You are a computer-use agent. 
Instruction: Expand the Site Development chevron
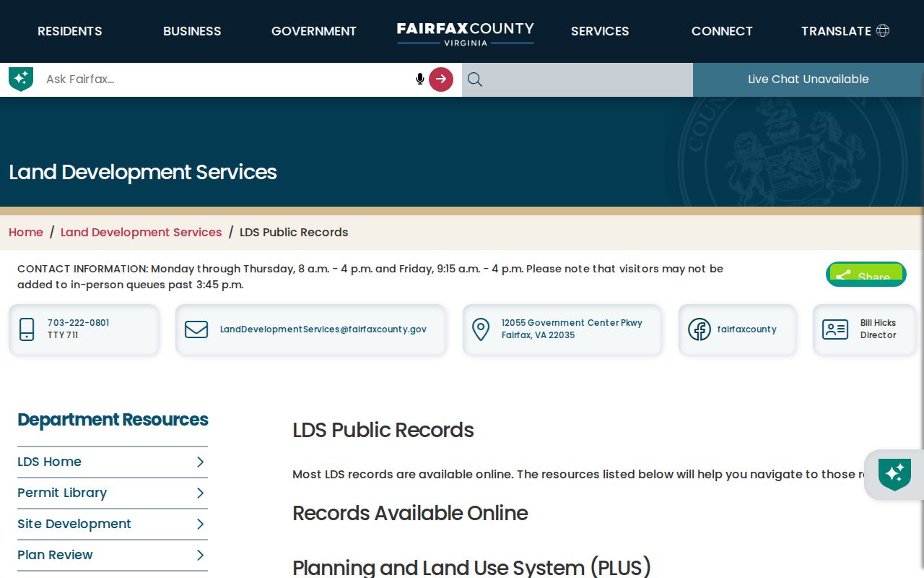[x=201, y=524]
